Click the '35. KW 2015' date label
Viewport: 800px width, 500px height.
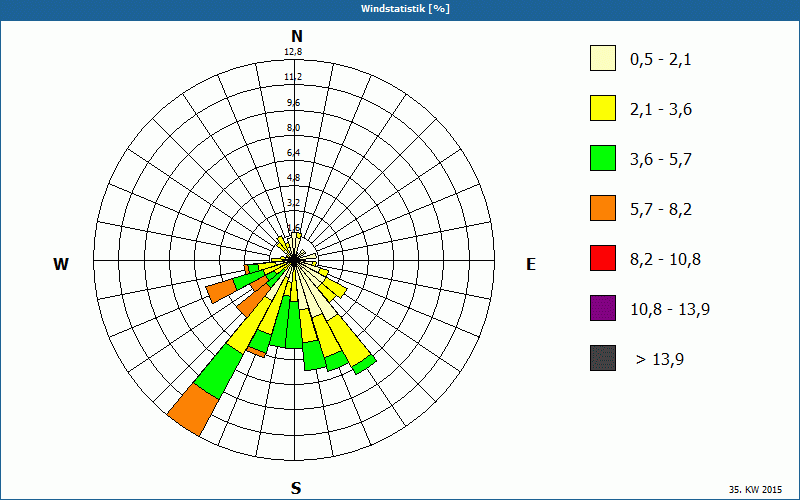click(x=755, y=489)
